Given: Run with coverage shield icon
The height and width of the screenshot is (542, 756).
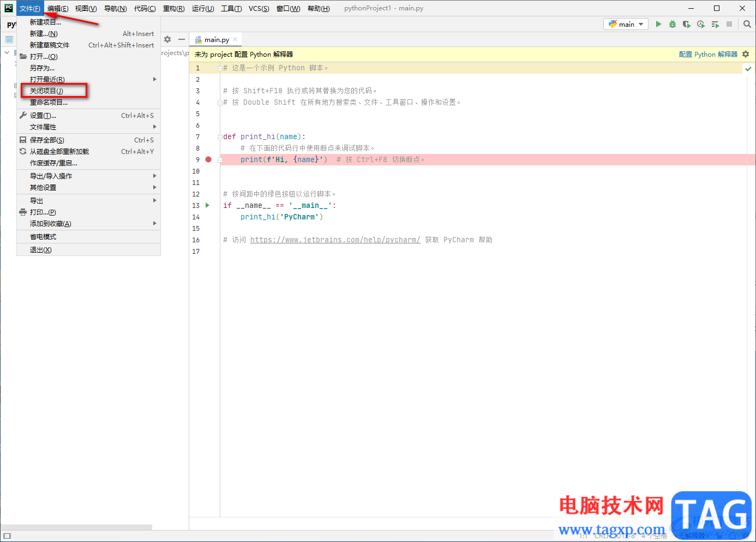Looking at the screenshot, I should point(687,24).
